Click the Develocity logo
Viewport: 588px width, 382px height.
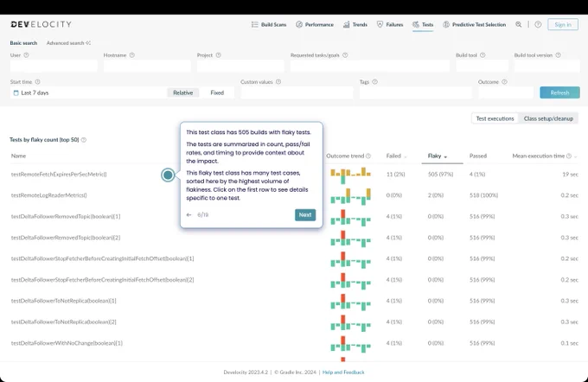click(41, 24)
